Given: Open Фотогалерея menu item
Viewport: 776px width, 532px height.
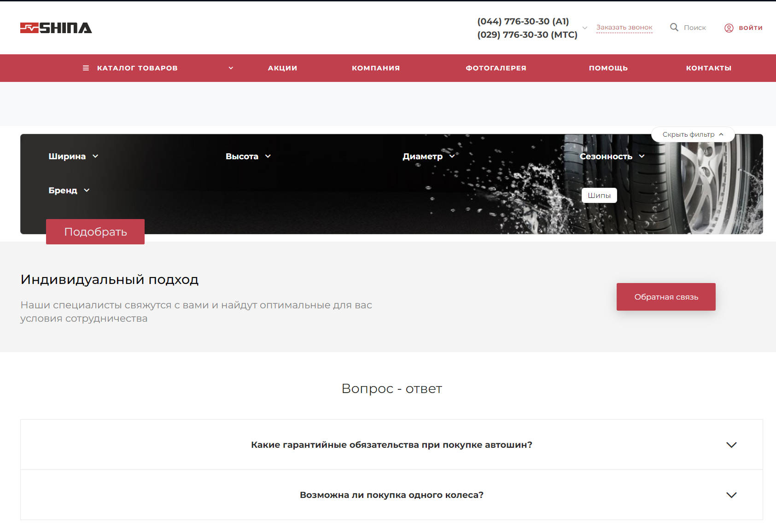Looking at the screenshot, I should (496, 68).
